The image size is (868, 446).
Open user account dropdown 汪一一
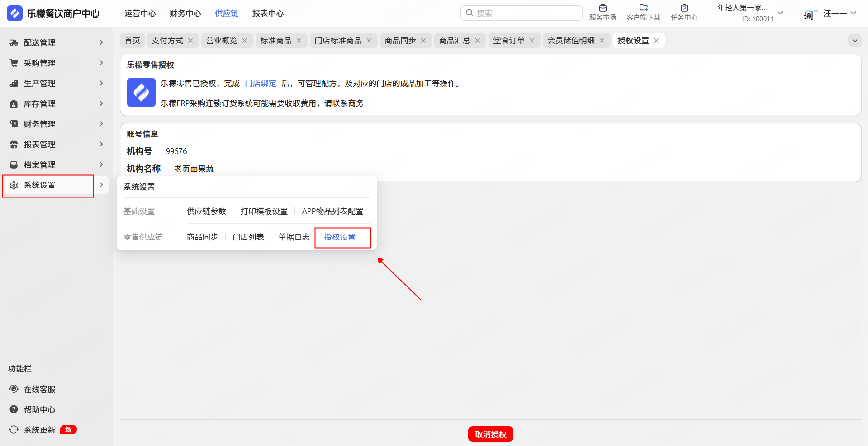pyautogui.click(x=854, y=13)
